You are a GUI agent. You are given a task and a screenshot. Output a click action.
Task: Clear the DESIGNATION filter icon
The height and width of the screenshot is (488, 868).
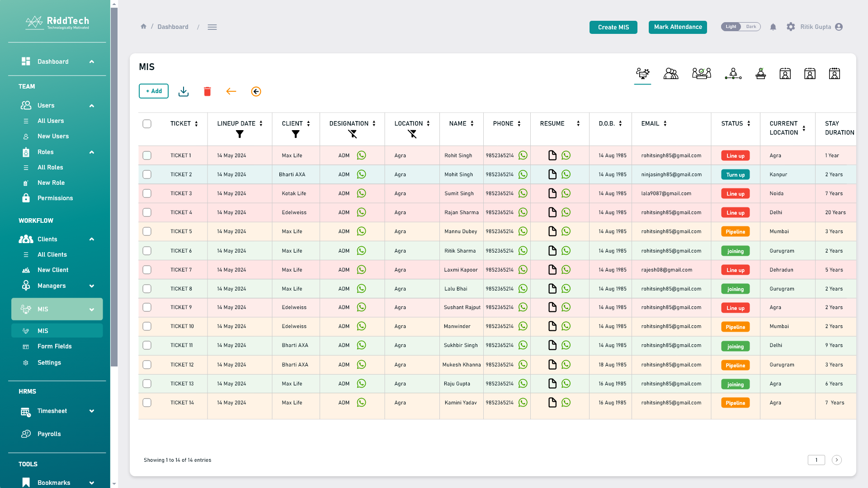[x=353, y=134]
